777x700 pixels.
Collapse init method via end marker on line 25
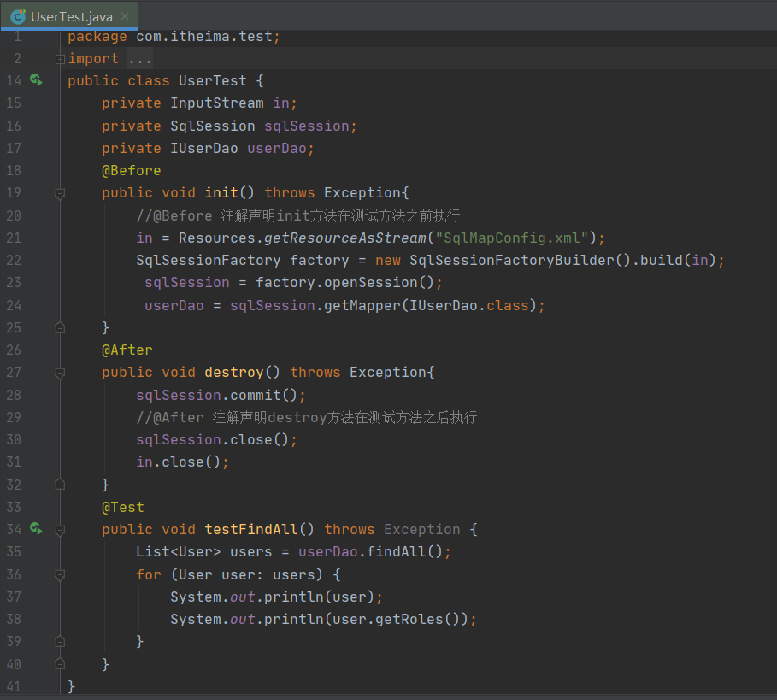60,327
